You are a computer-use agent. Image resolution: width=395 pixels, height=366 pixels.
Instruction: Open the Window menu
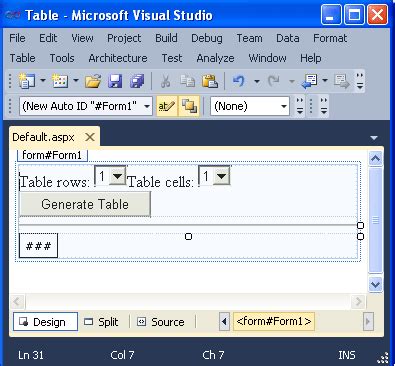pos(267,58)
